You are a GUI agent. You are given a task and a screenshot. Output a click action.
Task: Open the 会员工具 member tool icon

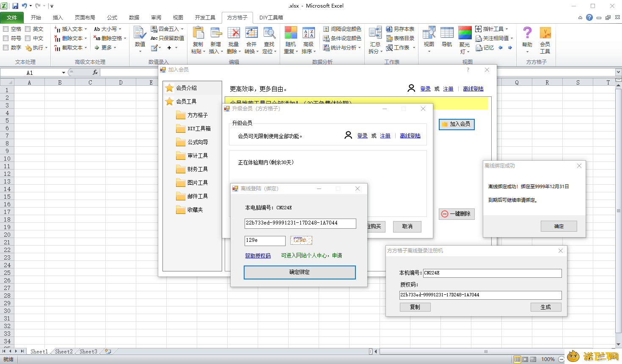tap(545, 41)
